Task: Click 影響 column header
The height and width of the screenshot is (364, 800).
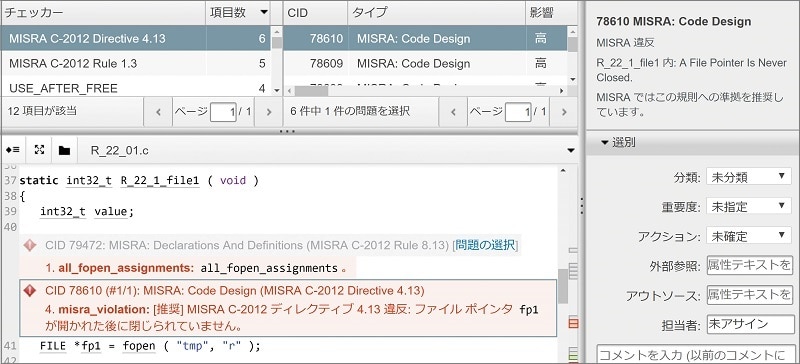Action: [x=551, y=13]
